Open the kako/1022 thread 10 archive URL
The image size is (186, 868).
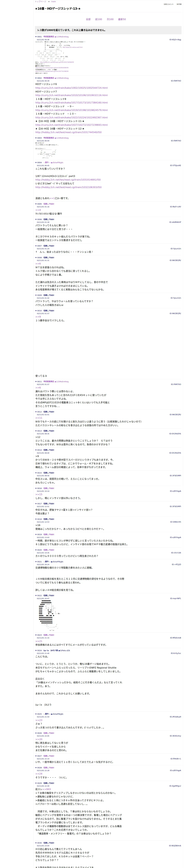pyautogui.click(x=72, y=118)
